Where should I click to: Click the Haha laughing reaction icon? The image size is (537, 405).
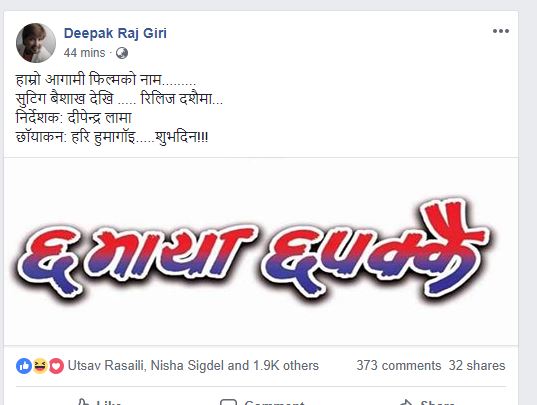pos(40,366)
